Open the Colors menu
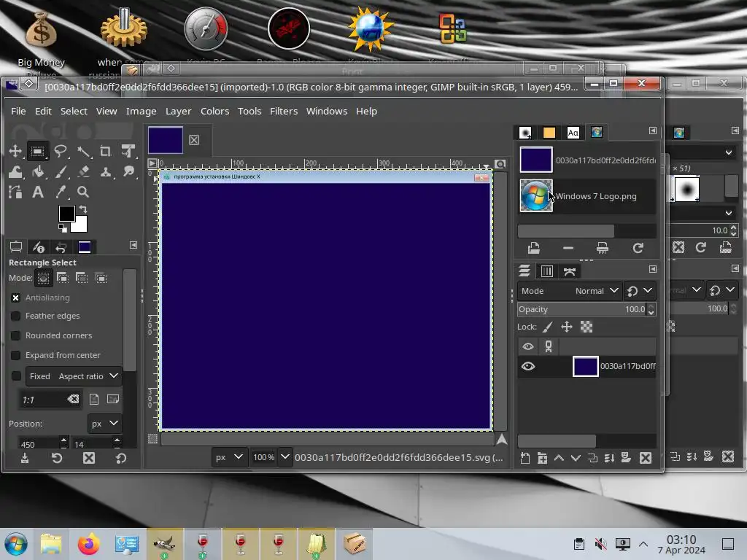The image size is (747, 560). (x=214, y=111)
